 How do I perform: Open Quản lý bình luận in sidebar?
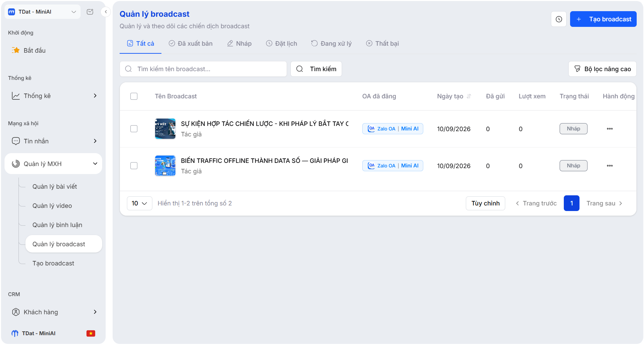57,225
